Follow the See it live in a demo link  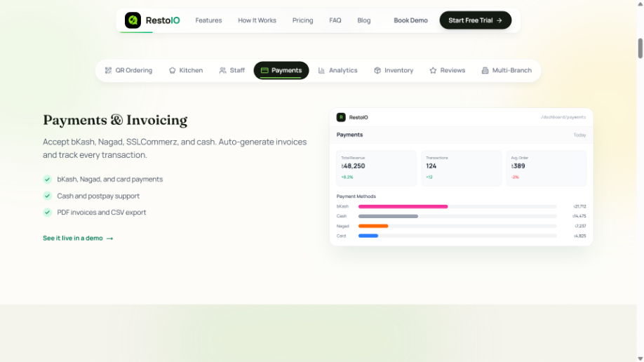tap(78, 239)
